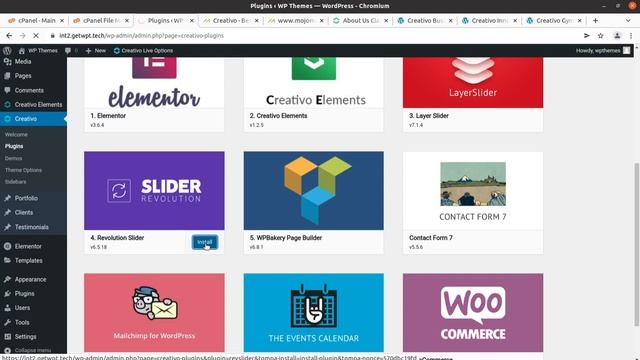Close the Creativo Business tab

[451, 20]
